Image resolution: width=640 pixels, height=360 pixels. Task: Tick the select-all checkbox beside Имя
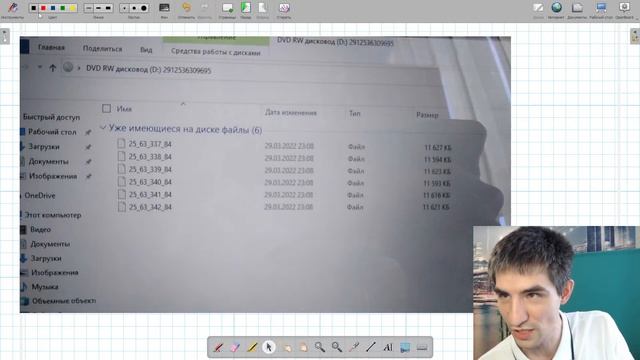click(107, 108)
